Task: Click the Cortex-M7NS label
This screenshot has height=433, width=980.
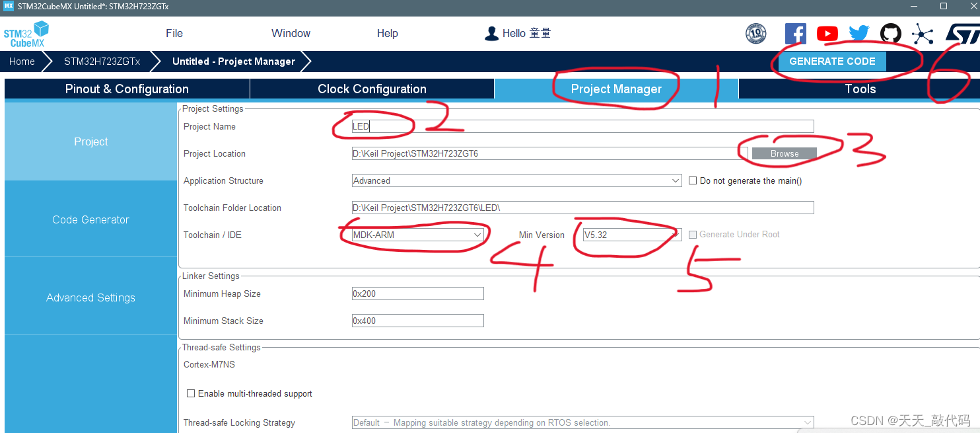Action: [209, 364]
